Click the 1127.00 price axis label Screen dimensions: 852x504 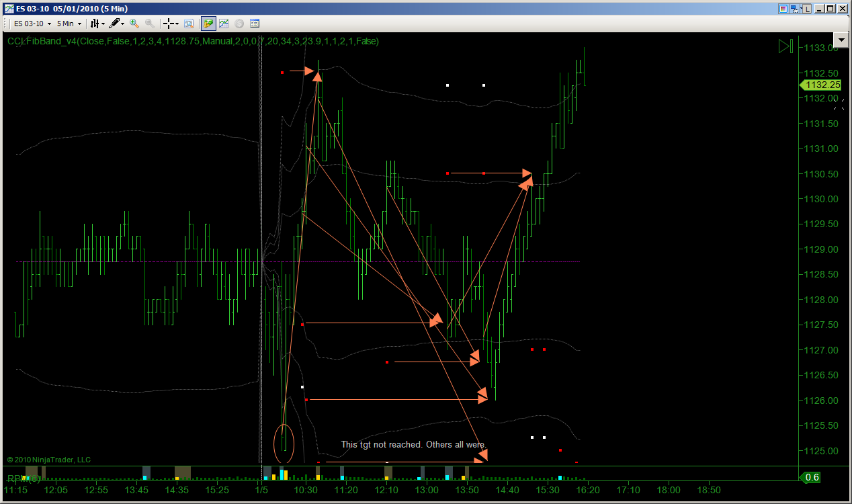[x=822, y=350]
